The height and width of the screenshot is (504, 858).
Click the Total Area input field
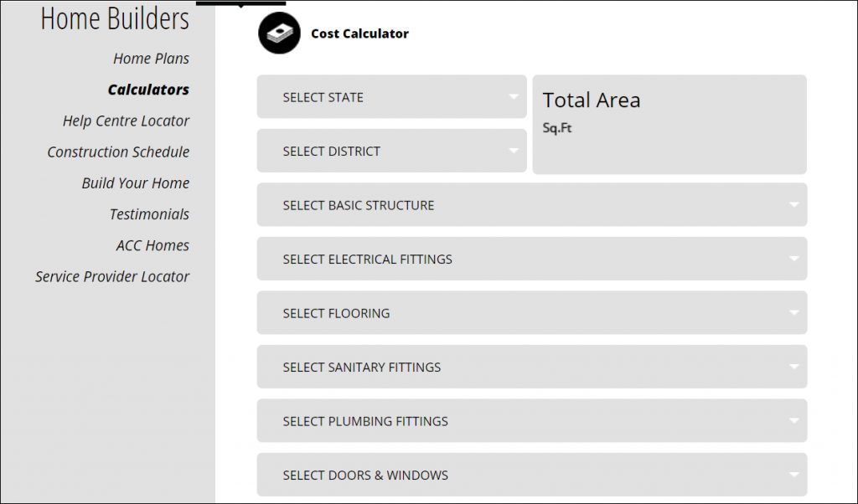pyautogui.click(x=669, y=125)
